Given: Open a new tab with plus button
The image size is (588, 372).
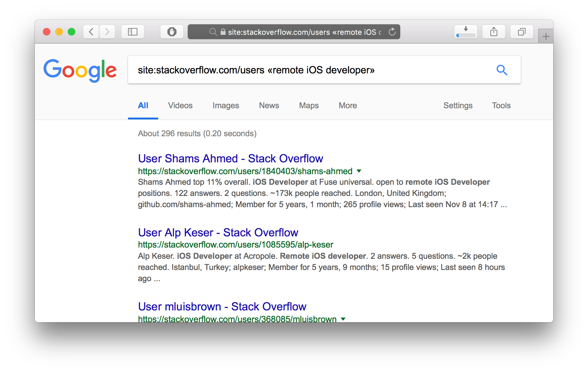Looking at the screenshot, I should click(x=546, y=37).
